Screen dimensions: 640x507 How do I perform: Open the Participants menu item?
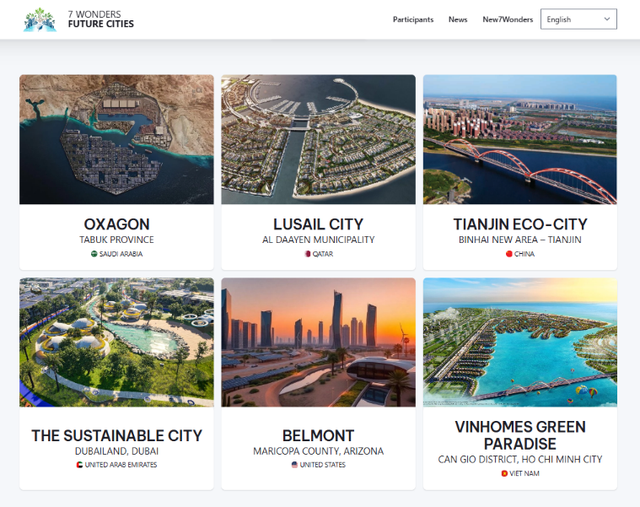click(x=413, y=19)
